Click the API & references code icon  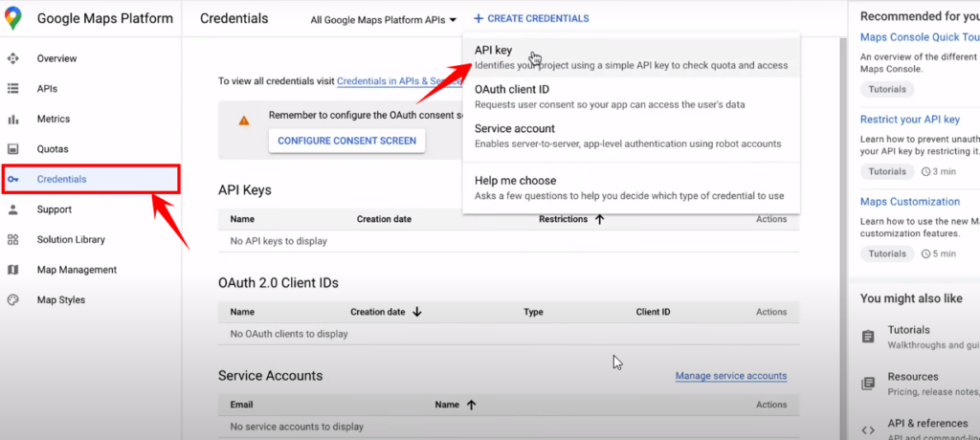click(x=867, y=430)
